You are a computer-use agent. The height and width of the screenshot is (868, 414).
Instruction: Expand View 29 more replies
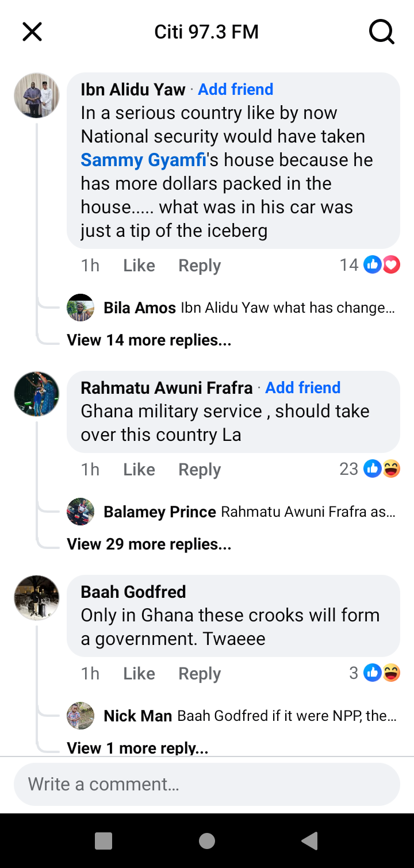(x=149, y=544)
